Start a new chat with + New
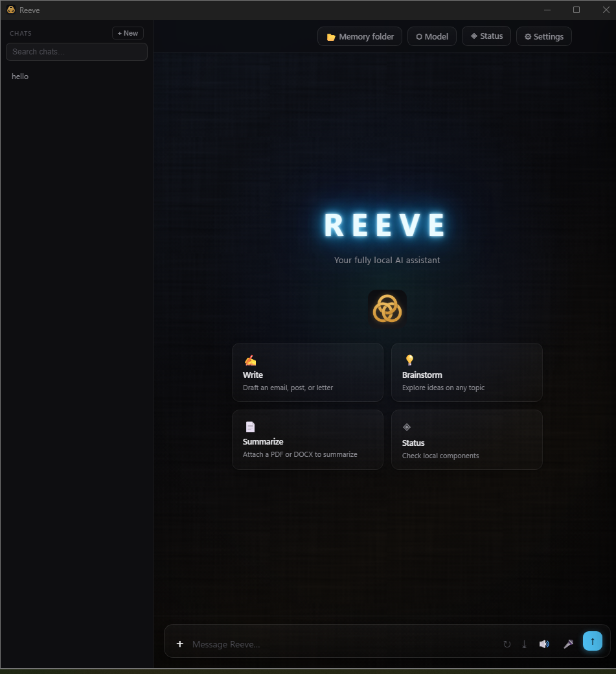The image size is (616, 674). pyautogui.click(x=128, y=33)
